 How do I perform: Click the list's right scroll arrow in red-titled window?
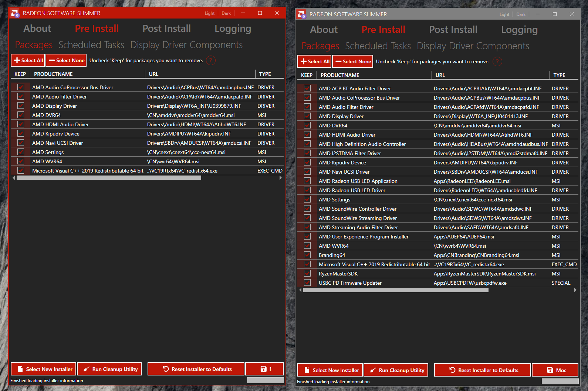click(x=281, y=178)
